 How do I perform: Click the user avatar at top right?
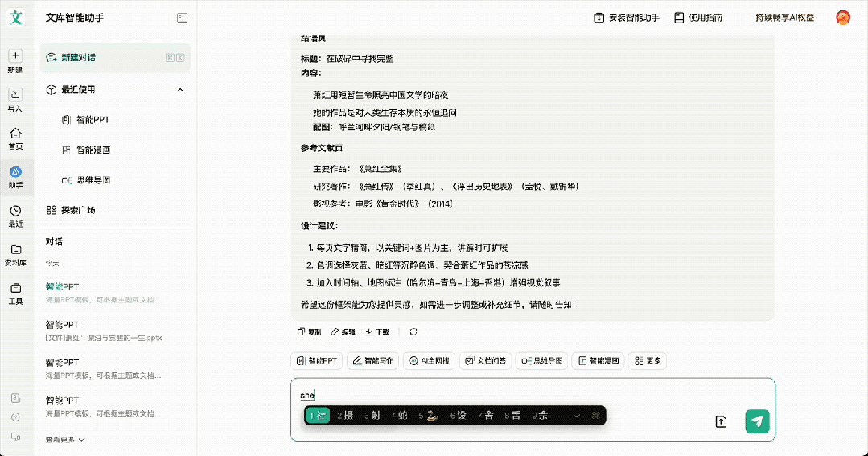(842, 18)
